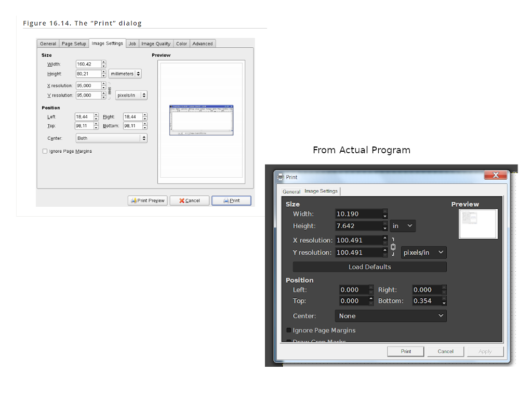Select the Job tab
Screen dimensions: 532x399
coord(132,44)
